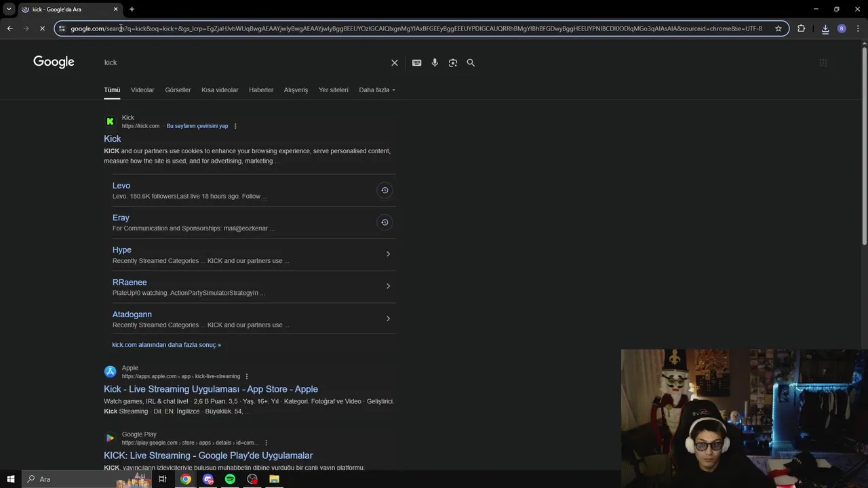
Task: Switch to the Haberler tab
Action: (261, 89)
